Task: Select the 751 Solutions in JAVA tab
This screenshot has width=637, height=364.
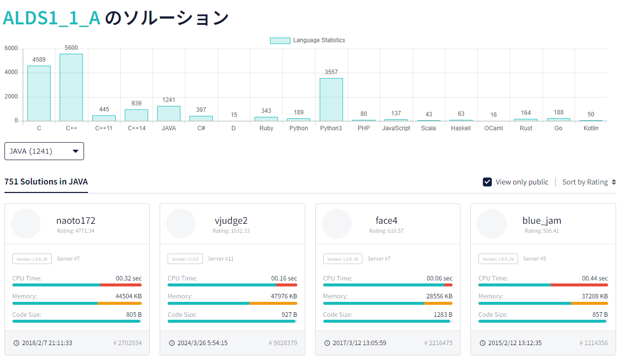Action: point(46,182)
